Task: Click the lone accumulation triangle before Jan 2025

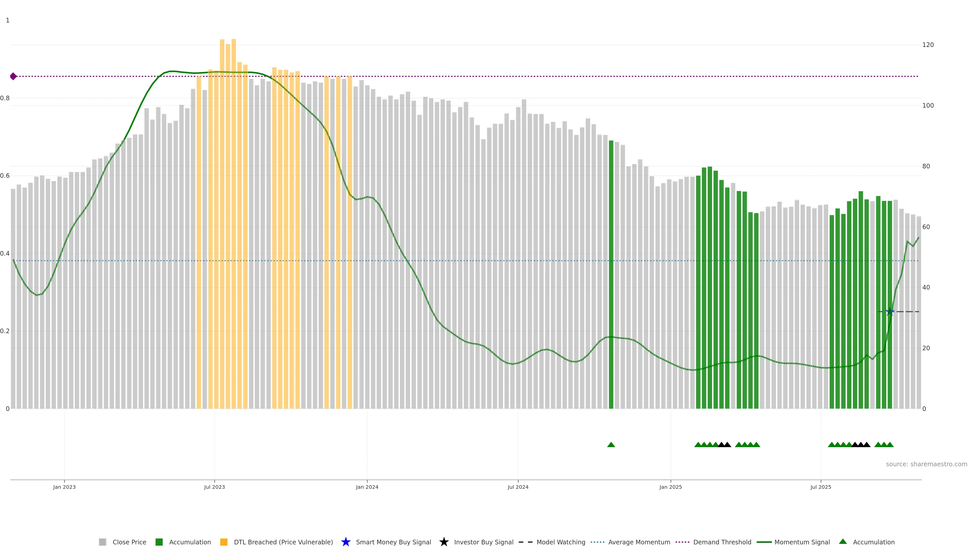Action: coord(611,445)
